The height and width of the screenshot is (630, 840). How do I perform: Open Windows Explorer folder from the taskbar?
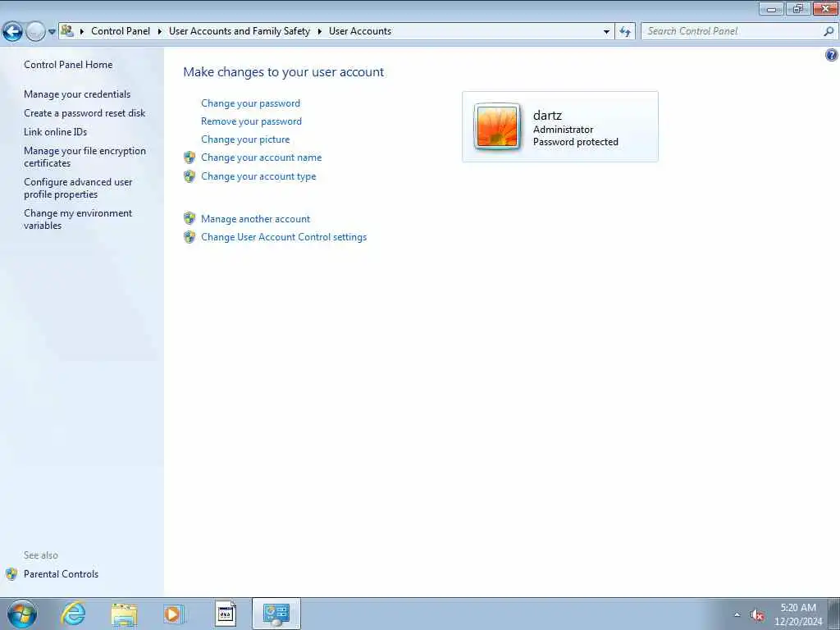tap(125, 614)
